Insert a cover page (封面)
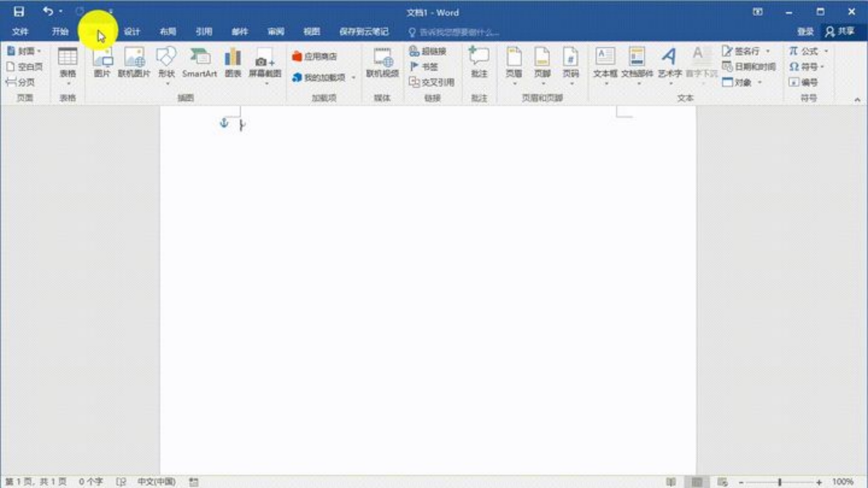This screenshot has height=488, width=868. coord(24,51)
